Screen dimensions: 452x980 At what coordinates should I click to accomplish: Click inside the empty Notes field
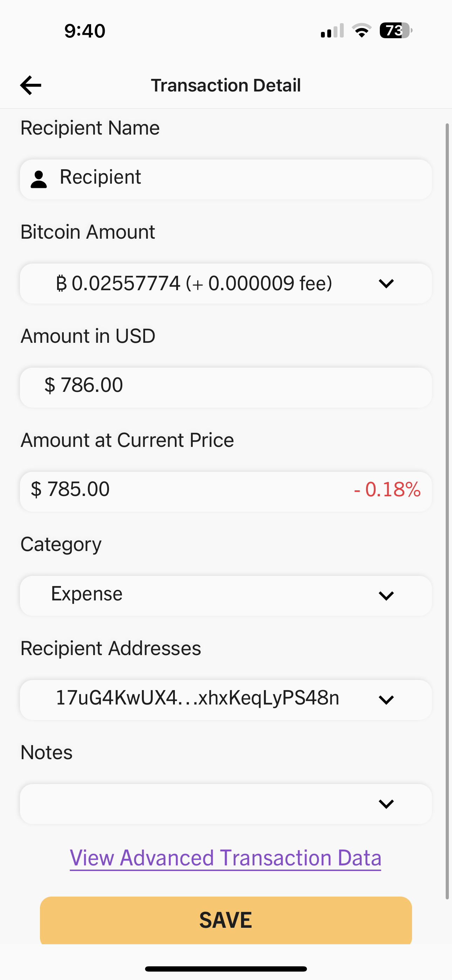pos(190,804)
